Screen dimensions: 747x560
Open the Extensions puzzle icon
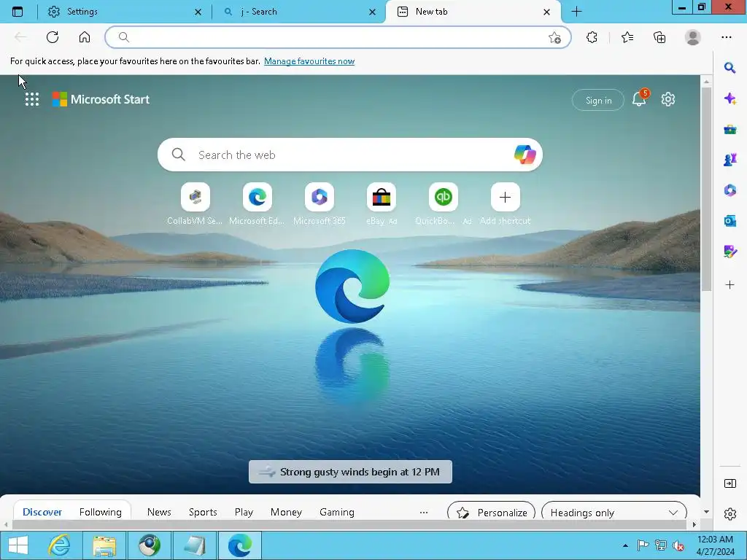pos(592,37)
